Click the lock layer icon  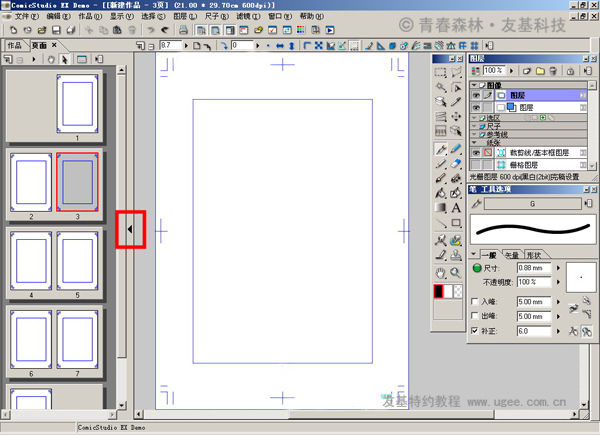[x=571, y=71]
